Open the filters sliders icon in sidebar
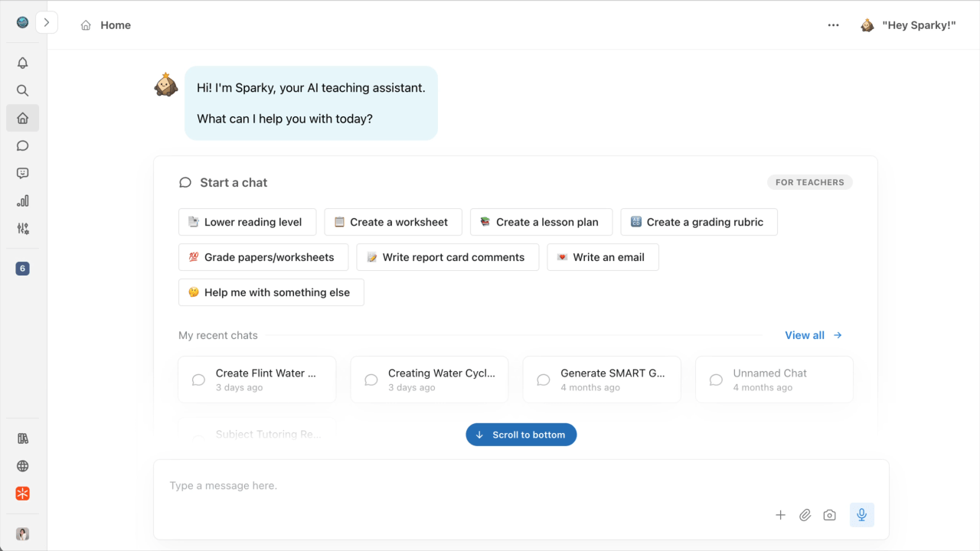The height and width of the screenshot is (551, 980). tap(22, 228)
